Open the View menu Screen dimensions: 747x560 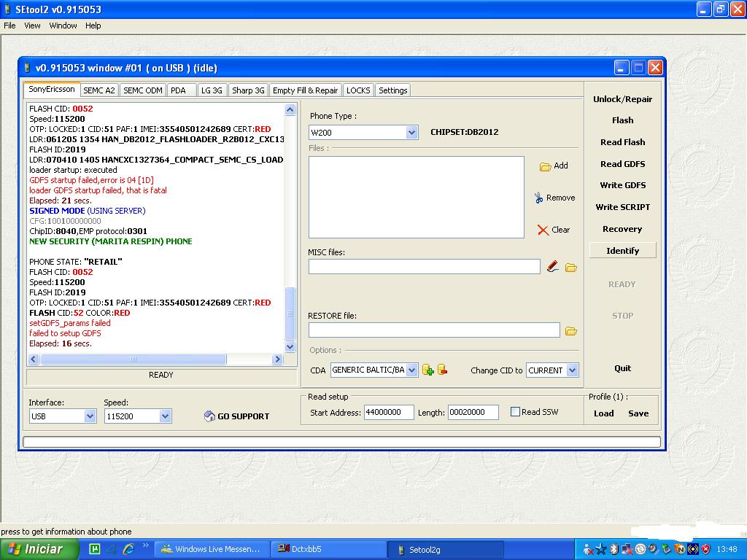[32, 26]
